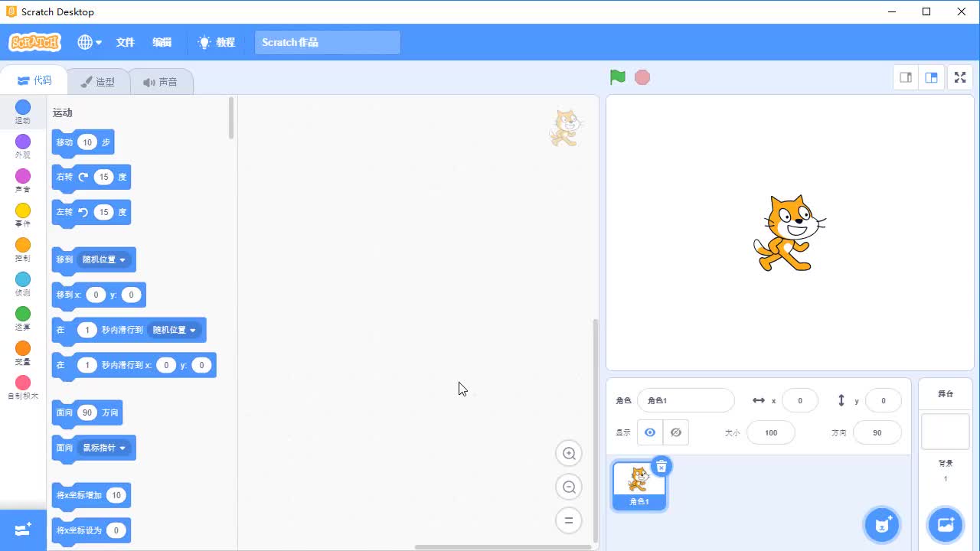Open choose a backdrop button

[x=946, y=525]
